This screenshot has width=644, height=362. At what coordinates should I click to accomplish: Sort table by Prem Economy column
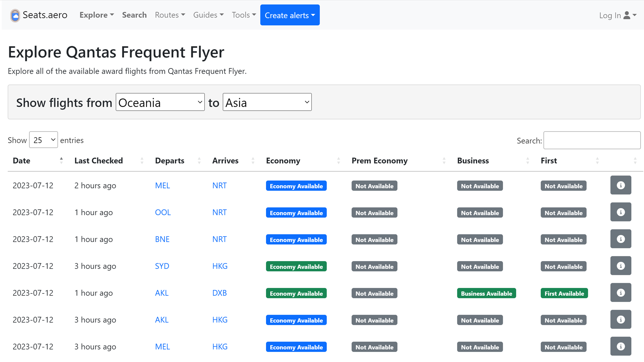point(398,161)
